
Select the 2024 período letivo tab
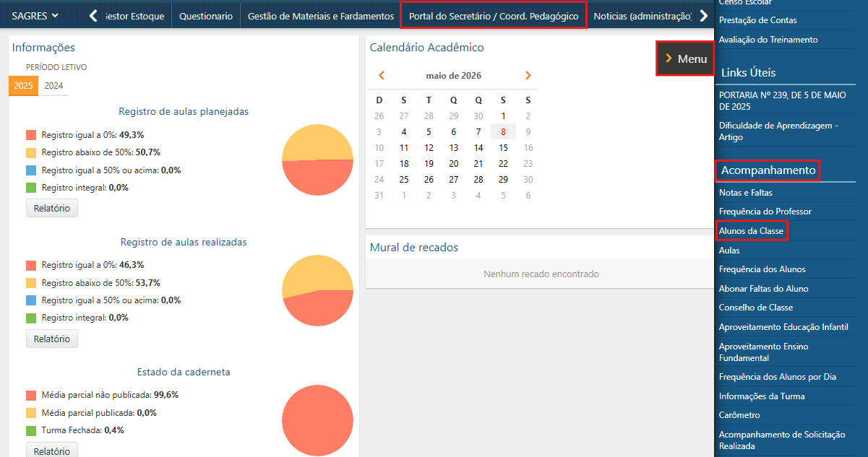click(53, 86)
